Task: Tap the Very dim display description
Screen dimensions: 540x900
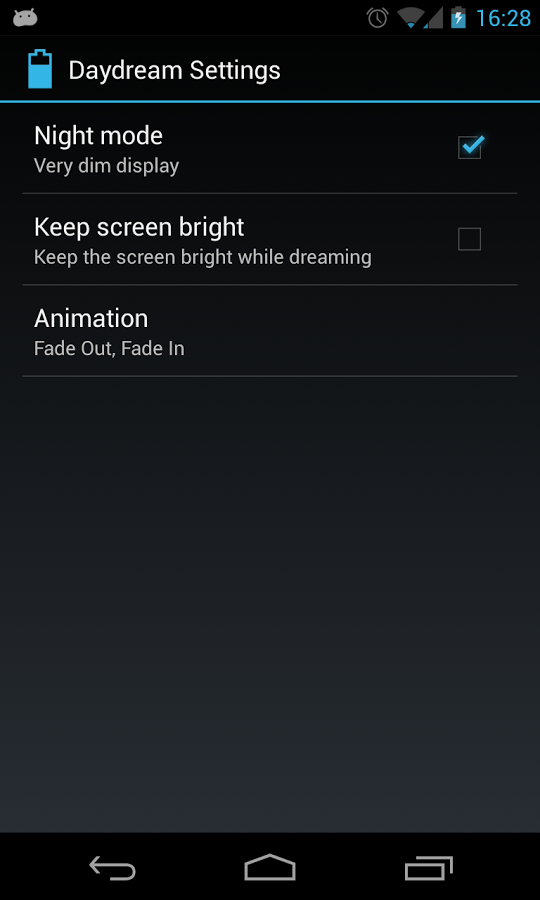Action: [x=107, y=166]
